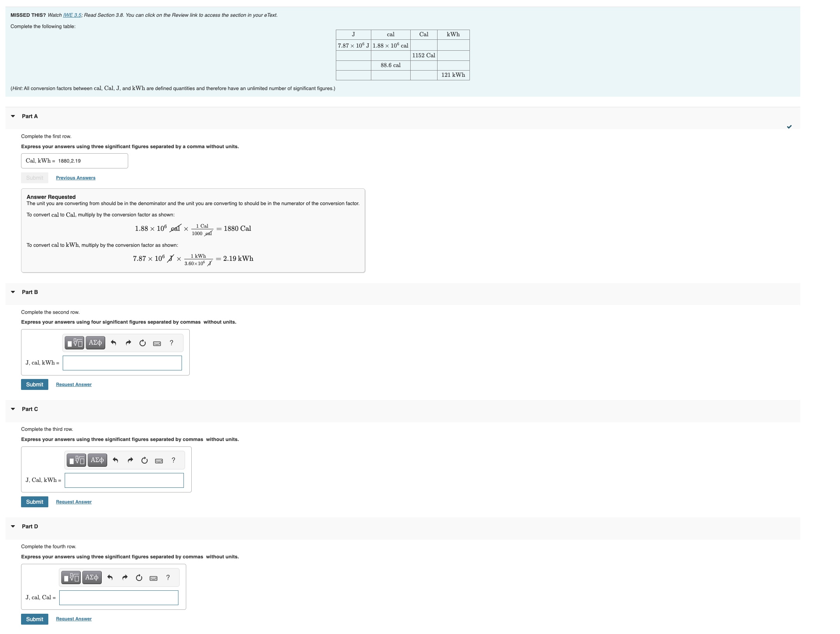
Task: Click redo arrow in Part C toolbar
Action: click(130, 460)
